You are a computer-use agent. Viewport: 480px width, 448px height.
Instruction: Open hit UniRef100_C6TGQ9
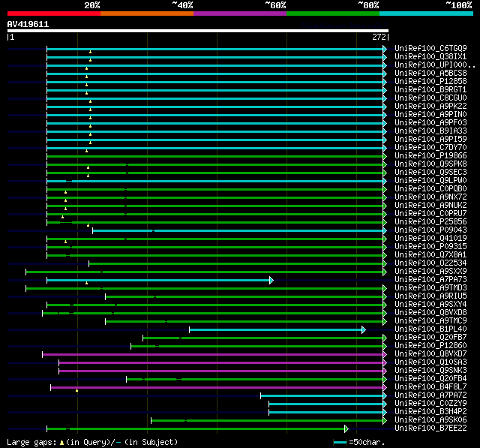pyautogui.click(x=430, y=48)
